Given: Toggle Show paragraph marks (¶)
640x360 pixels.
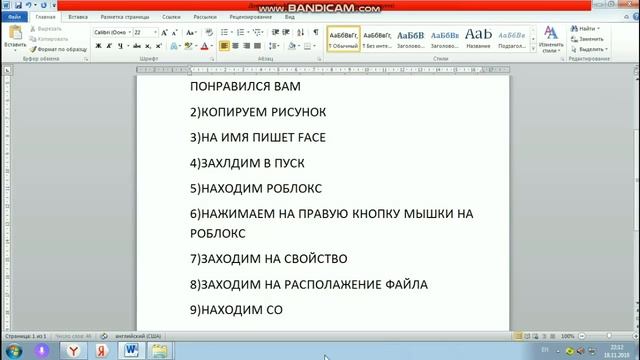Looking at the screenshot, I should tap(316, 33).
